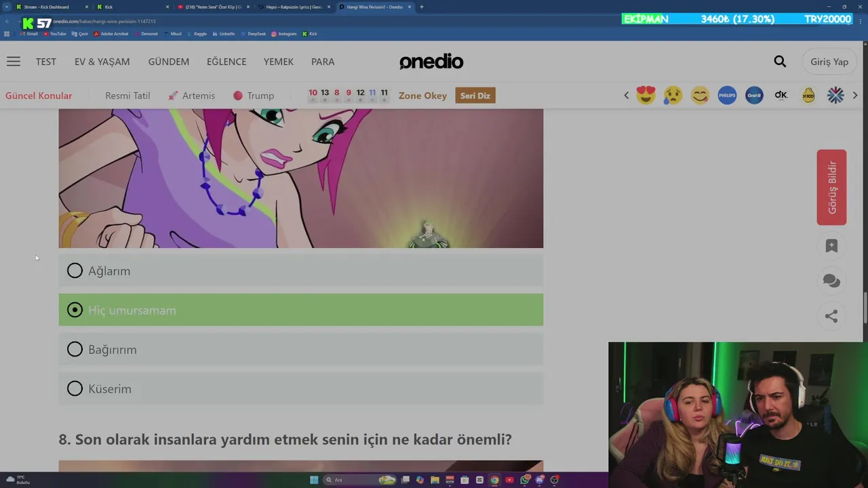
Task: Click the address bar URL
Action: point(104,21)
